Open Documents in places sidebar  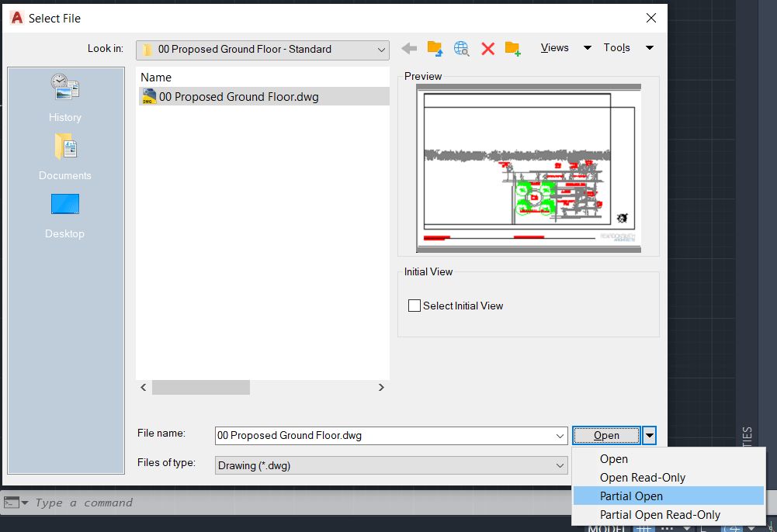click(65, 157)
